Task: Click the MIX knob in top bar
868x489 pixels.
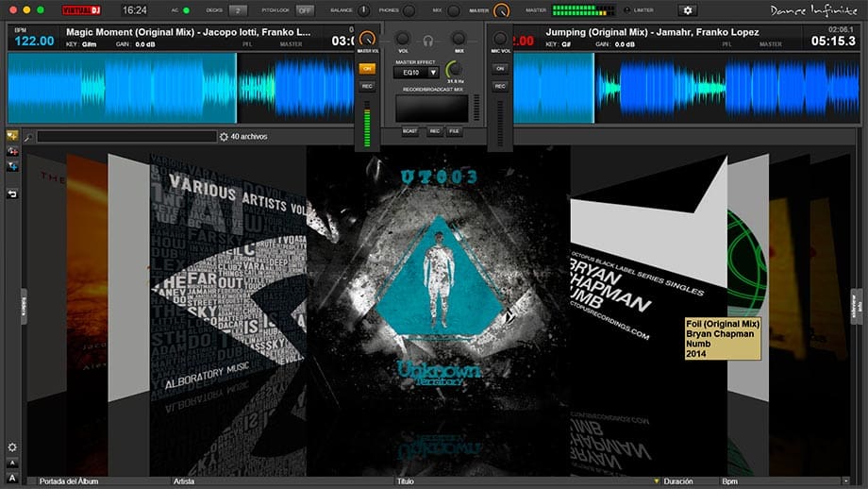Action: (x=454, y=10)
